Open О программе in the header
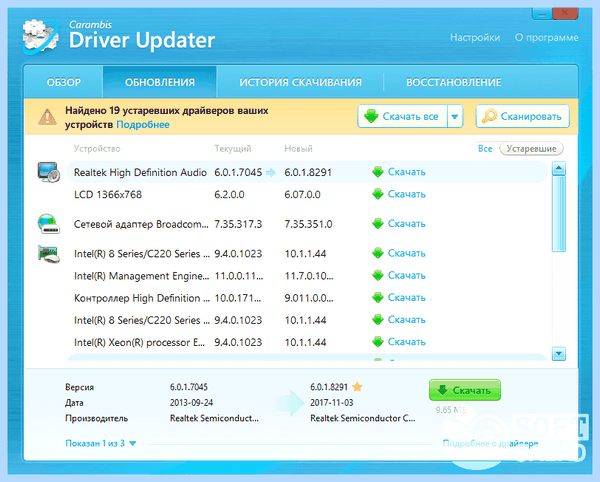This screenshot has width=600, height=482. (x=546, y=37)
